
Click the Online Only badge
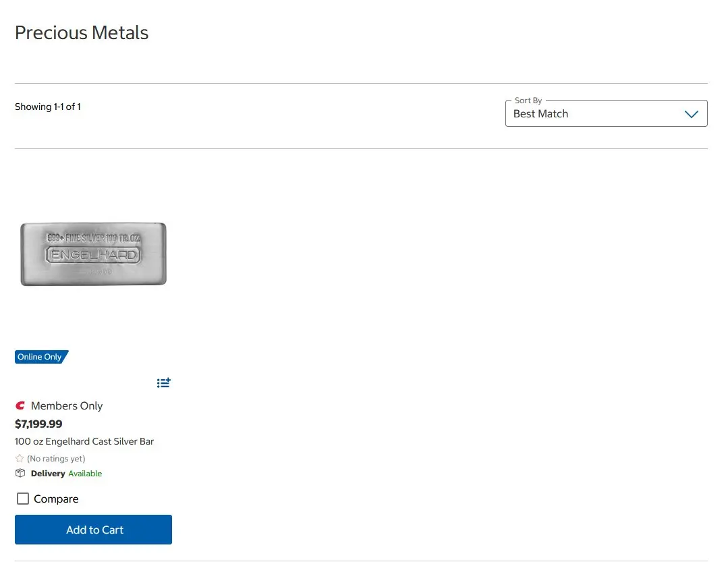coord(41,357)
